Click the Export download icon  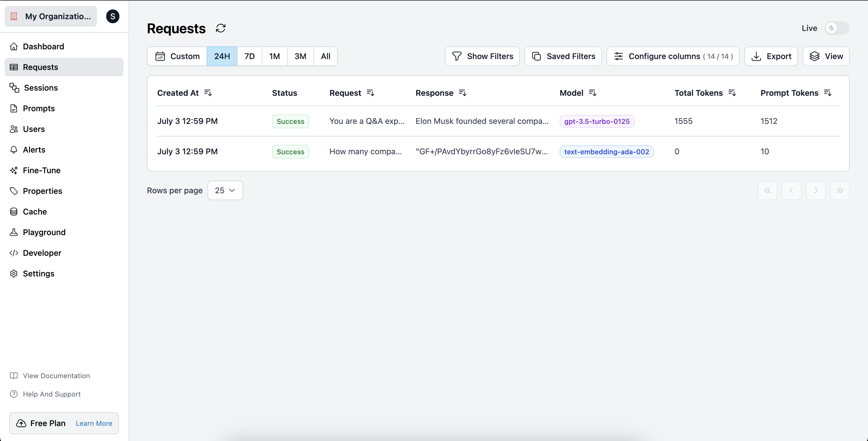click(757, 56)
